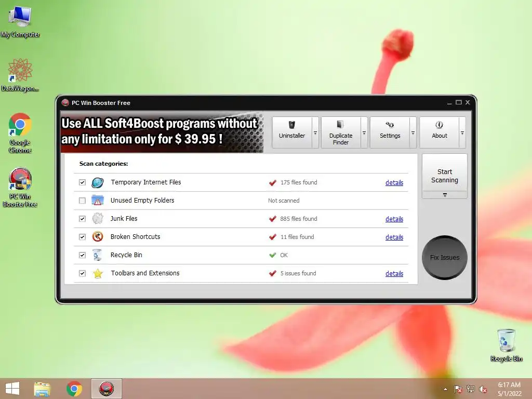Click '11 files found' result text

click(297, 237)
